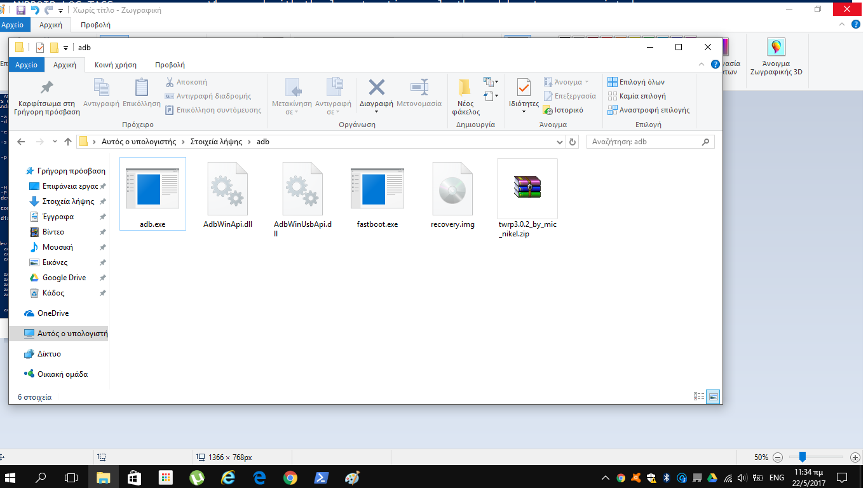Viewport: 868px width, 488px height.
Task: Switch to details view layout
Action: click(x=699, y=396)
